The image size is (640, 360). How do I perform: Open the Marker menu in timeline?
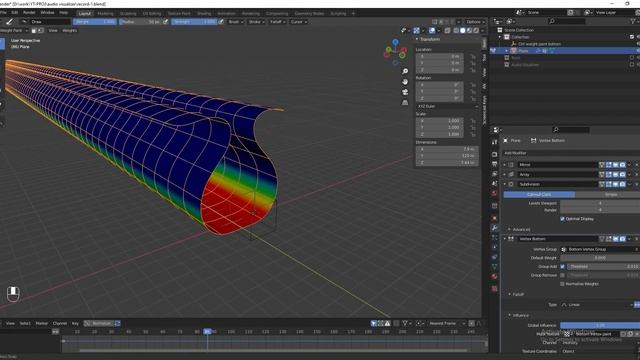42,323
